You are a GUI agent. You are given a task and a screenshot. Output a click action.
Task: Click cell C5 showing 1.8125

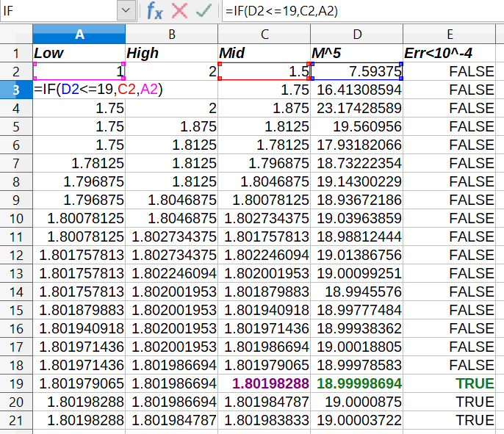264,126
